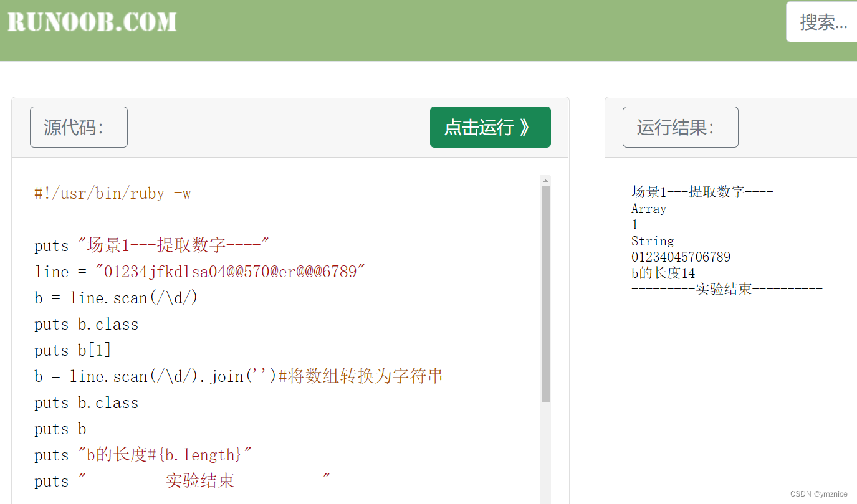Select the scan regex line
857x504 pixels.
[116, 297]
